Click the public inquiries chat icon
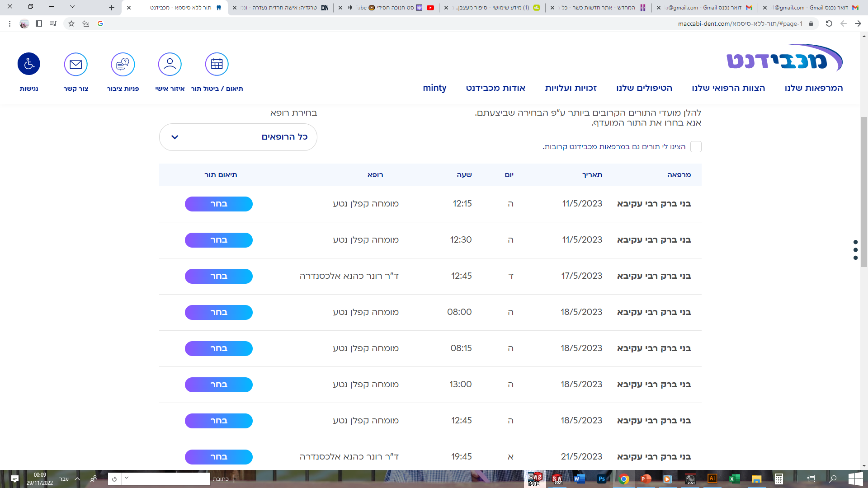 (123, 64)
